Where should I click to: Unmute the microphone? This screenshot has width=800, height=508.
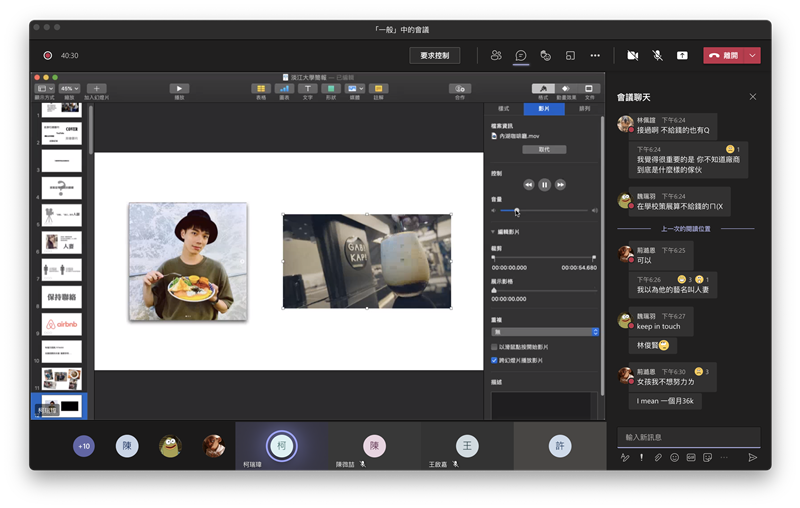[x=657, y=56]
